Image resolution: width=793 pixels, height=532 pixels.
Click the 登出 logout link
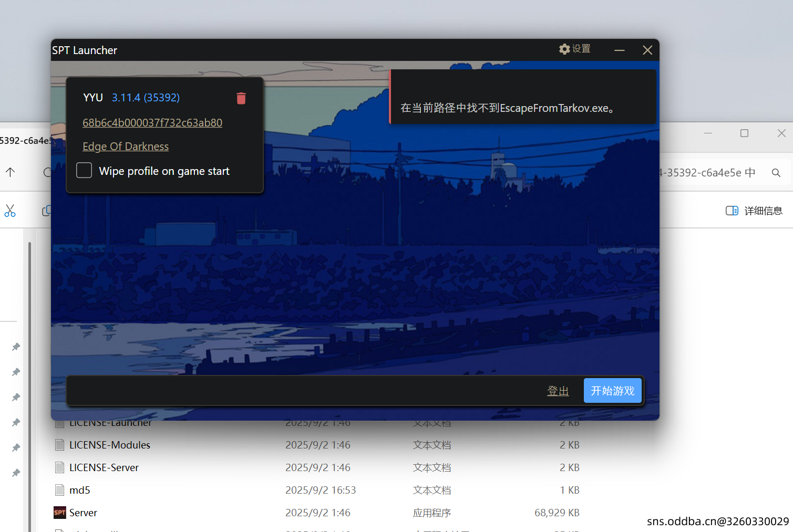(x=558, y=391)
